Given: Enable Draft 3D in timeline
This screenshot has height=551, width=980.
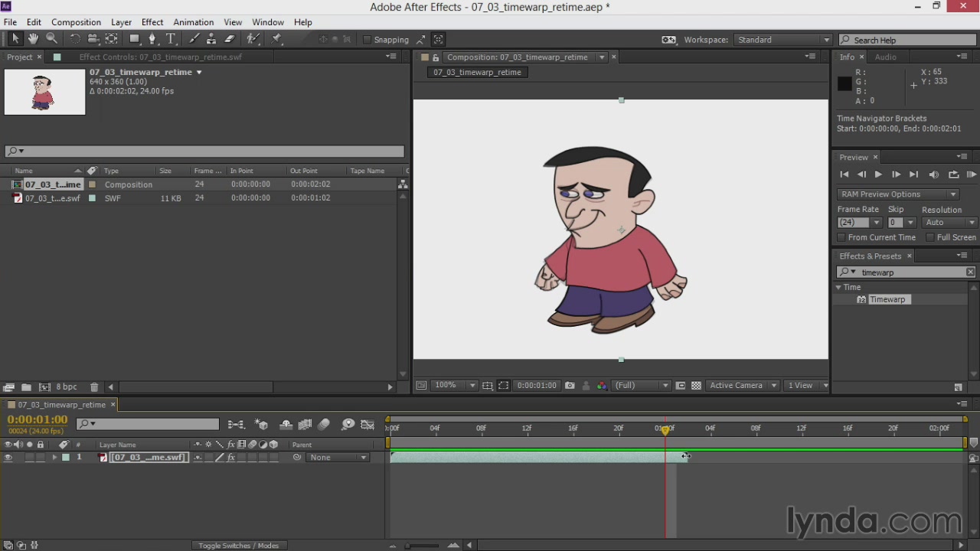Looking at the screenshot, I should 262,425.
